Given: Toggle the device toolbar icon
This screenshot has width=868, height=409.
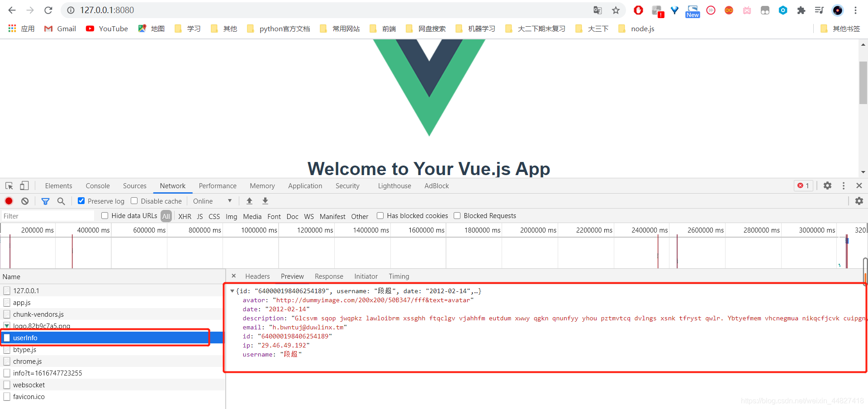Looking at the screenshot, I should pos(24,185).
